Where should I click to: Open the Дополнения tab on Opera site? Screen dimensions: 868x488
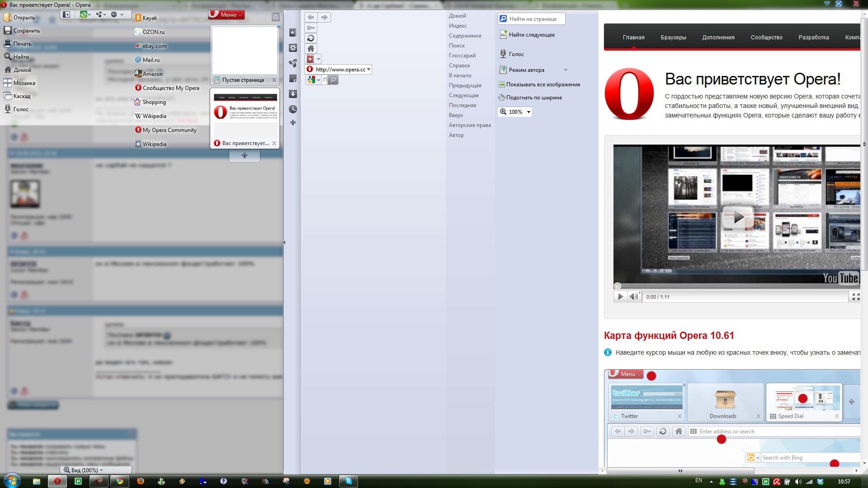tap(718, 38)
